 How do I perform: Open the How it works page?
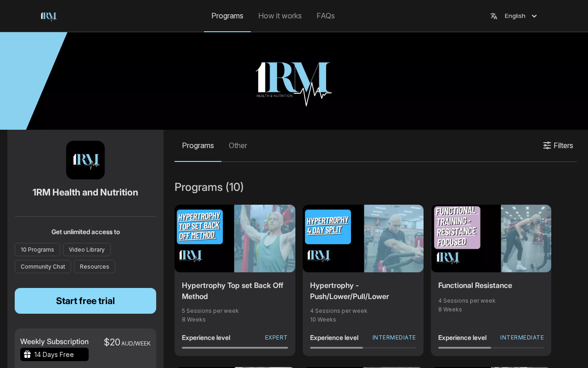coord(280,16)
